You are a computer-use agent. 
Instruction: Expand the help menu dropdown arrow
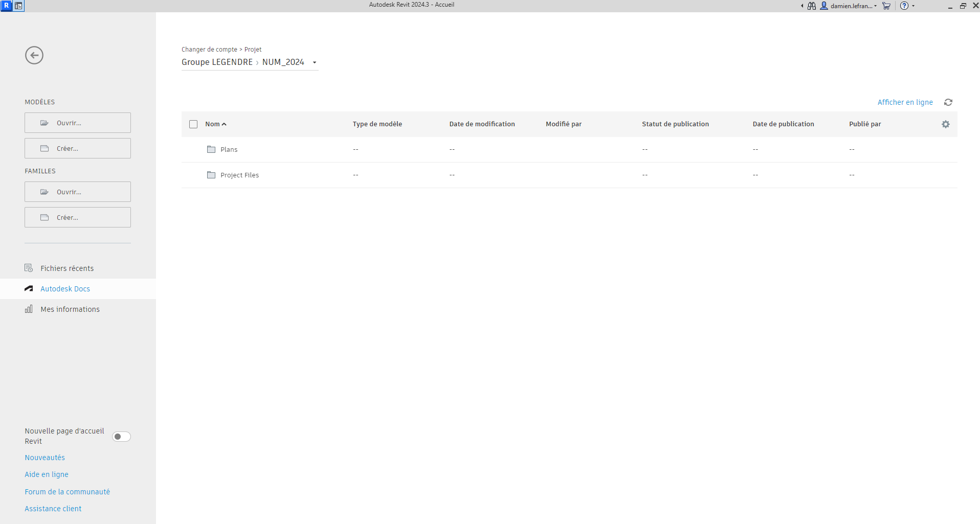914,6
